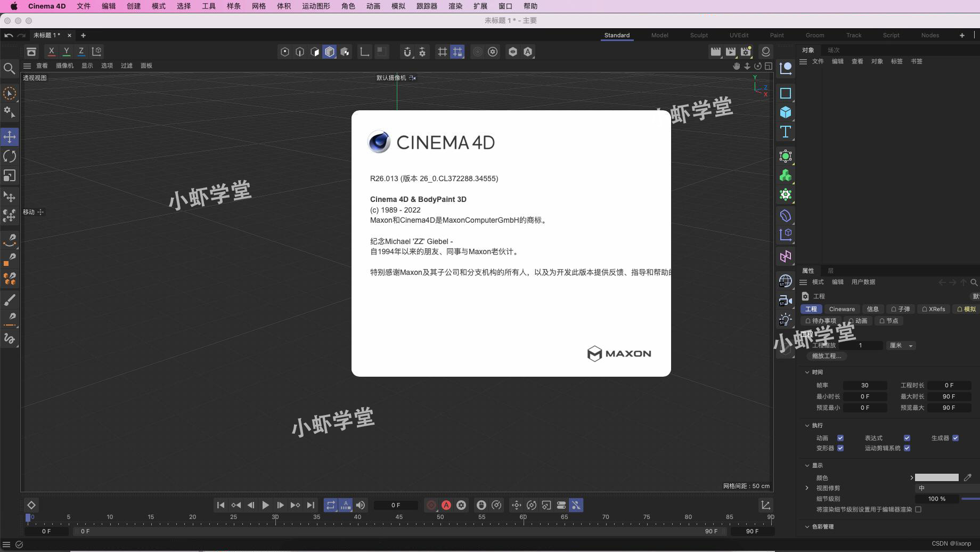This screenshot has height=552, width=980.
Task: Uncheck the 动画 execution checkbox
Action: [x=840, y=438]
